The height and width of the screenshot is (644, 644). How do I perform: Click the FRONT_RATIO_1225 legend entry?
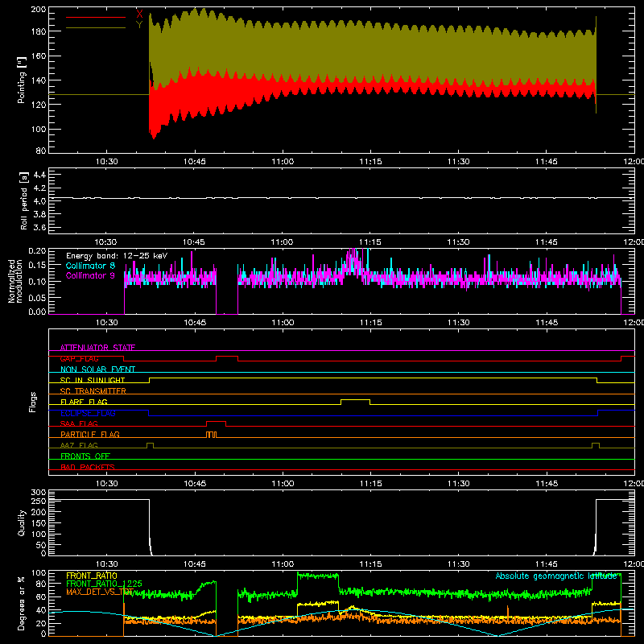(x=105, y=584)
